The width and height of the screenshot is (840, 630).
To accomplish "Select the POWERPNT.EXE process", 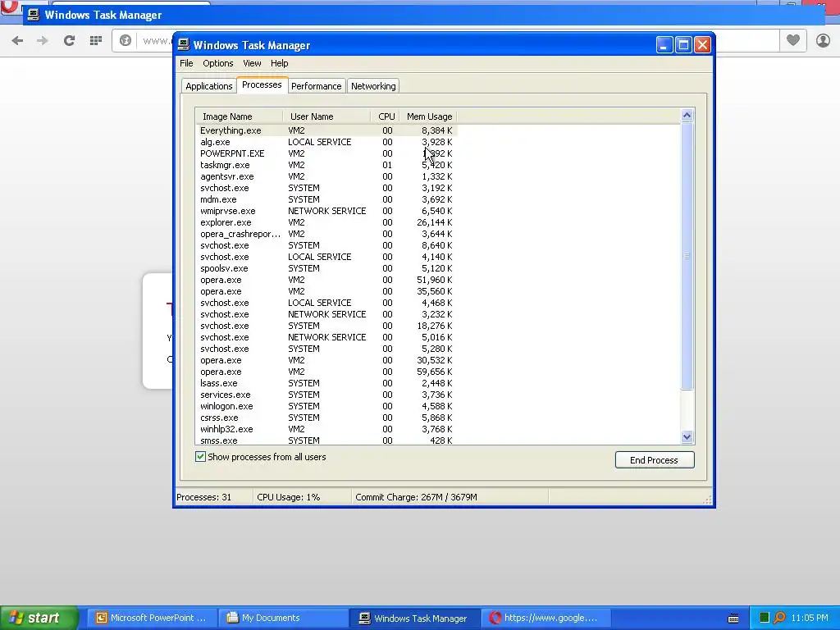I will point(326,153).
